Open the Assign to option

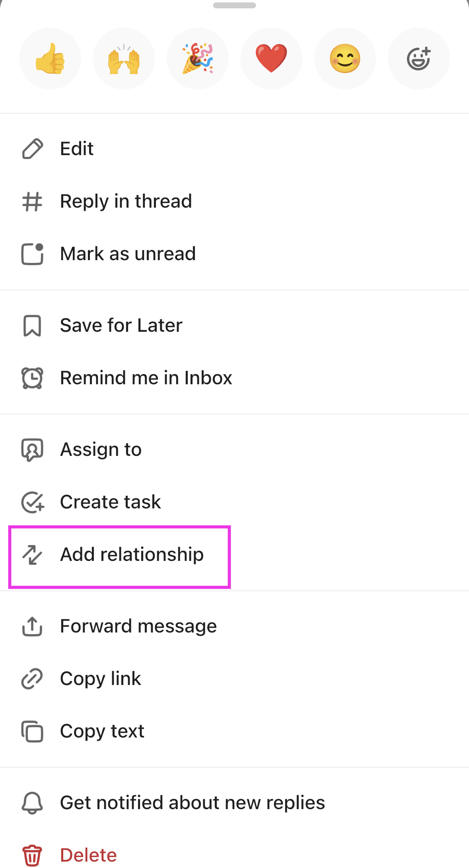point(100,450)
